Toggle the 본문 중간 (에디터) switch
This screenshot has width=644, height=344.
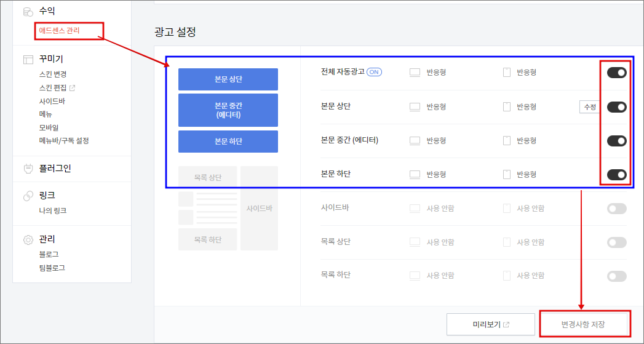point(617,140)
